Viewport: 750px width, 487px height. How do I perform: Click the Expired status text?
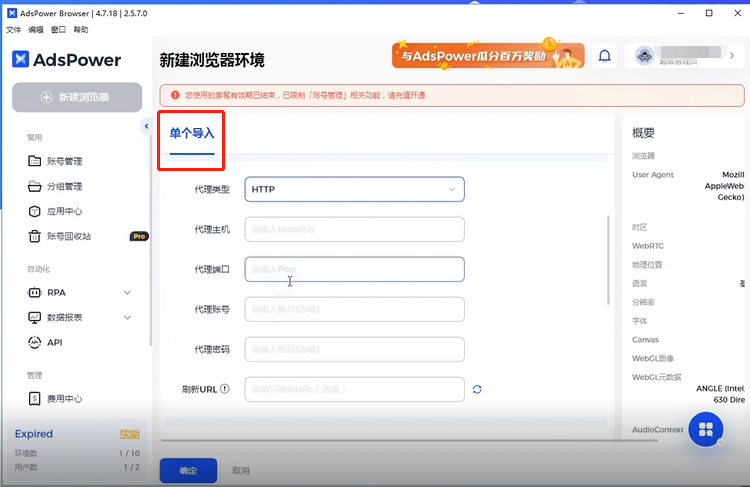point(33,434)
